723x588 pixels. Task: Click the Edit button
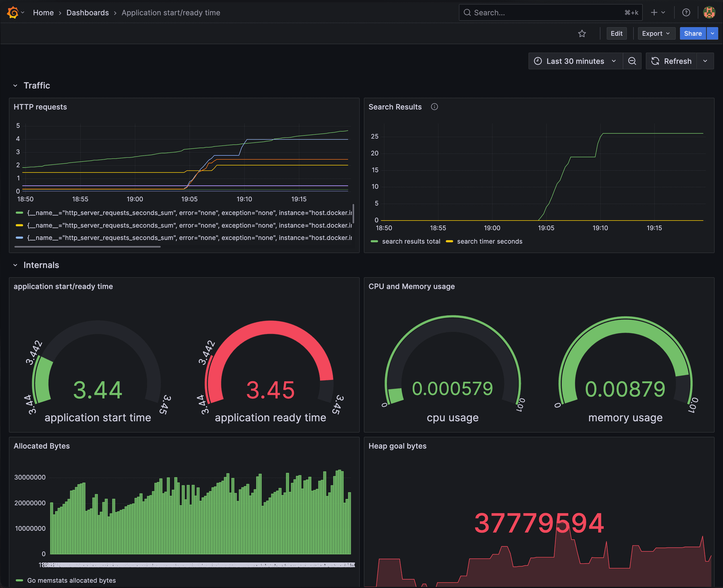[616, 34]
